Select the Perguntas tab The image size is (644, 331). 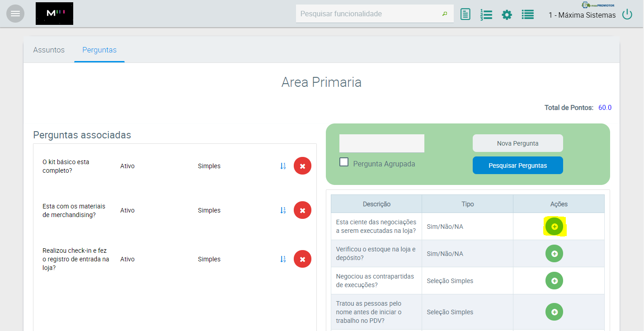click(99, 50)
